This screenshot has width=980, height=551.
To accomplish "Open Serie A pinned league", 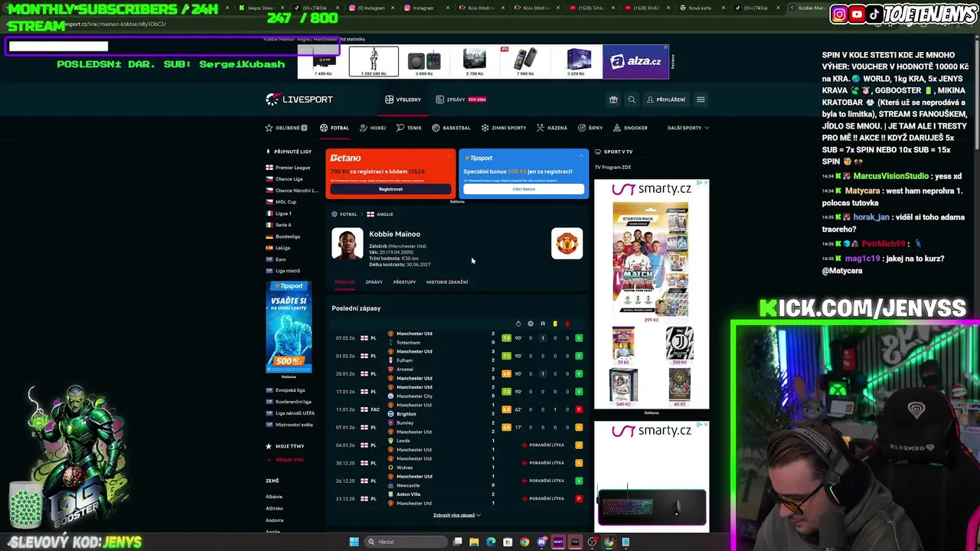I will point(279,225).
